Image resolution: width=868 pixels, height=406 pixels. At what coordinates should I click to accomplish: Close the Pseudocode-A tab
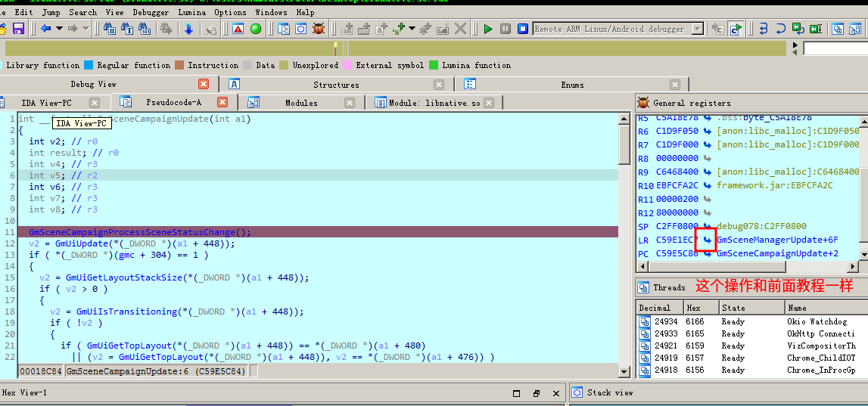click(x=222, y=102)
